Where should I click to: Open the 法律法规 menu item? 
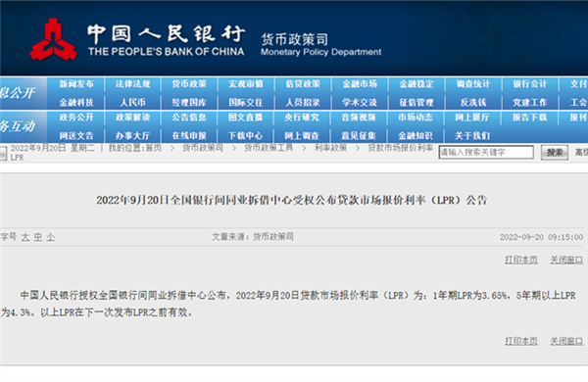132,84
